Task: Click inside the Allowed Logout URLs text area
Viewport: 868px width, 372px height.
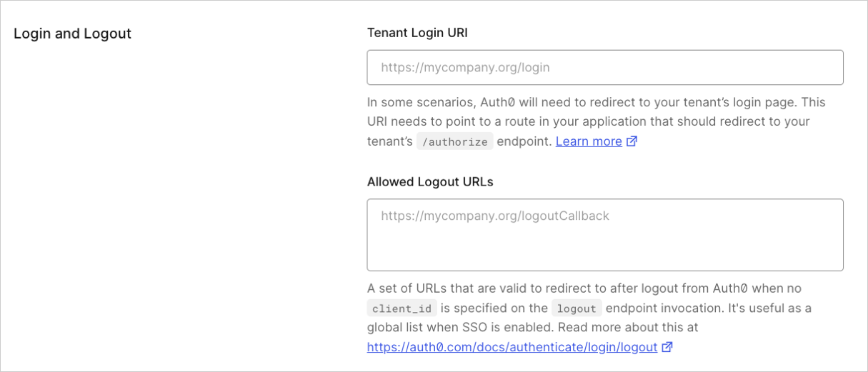Action: coord(605,235)
